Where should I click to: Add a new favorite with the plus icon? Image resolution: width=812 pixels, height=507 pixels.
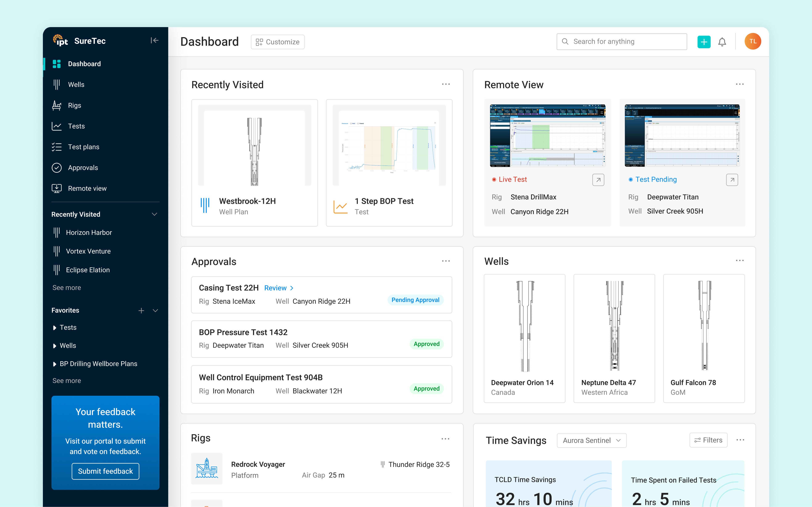coord(141,310)
